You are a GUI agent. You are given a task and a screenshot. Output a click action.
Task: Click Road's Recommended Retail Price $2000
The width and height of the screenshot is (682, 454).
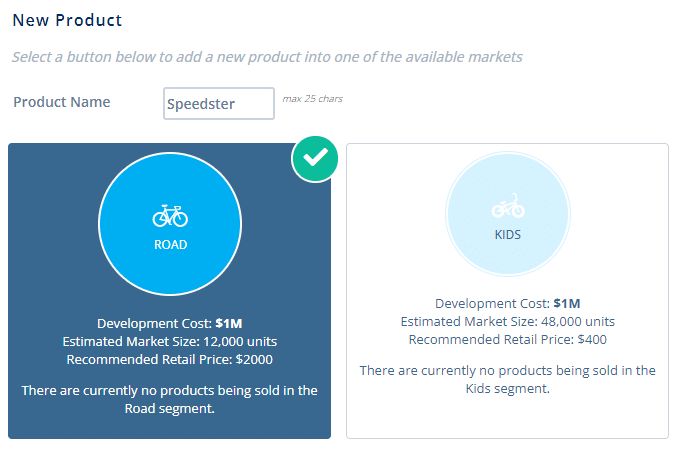170,359
